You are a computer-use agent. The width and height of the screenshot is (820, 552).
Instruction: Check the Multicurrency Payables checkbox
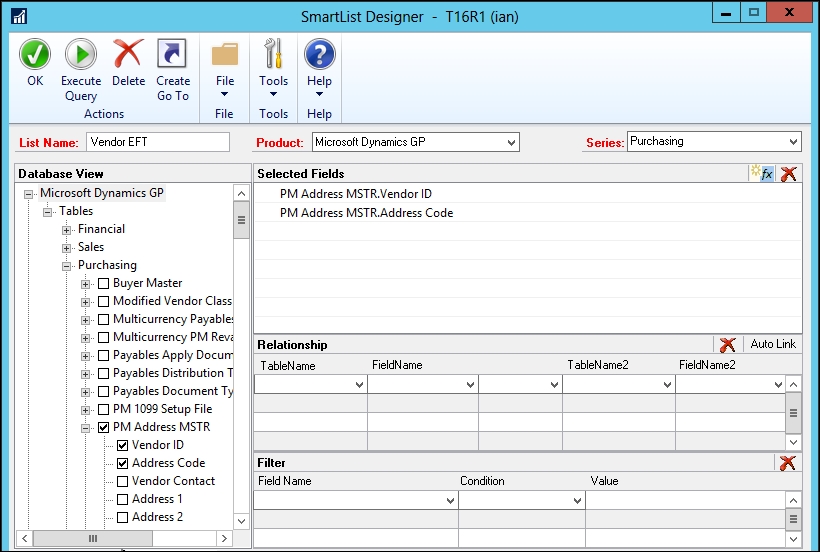click(104, 319)
